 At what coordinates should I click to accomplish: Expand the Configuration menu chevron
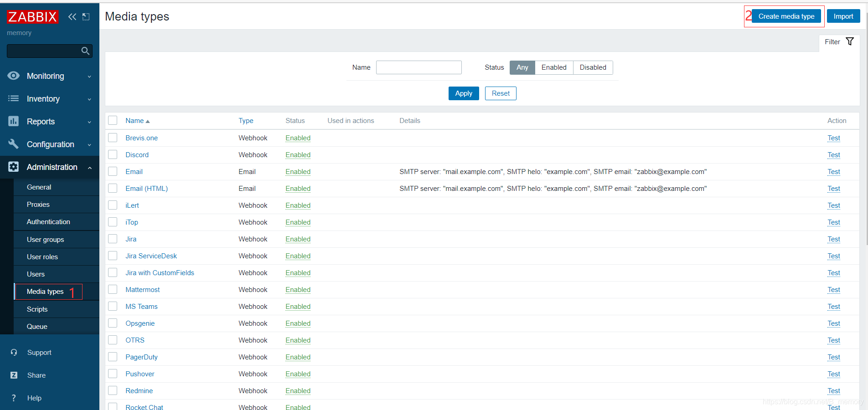[89, 145]
